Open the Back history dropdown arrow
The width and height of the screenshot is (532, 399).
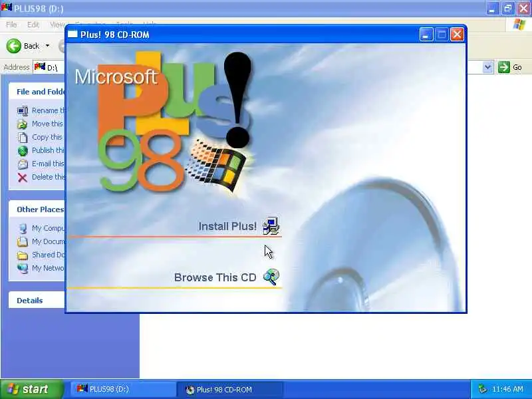[x=47, y=46]
